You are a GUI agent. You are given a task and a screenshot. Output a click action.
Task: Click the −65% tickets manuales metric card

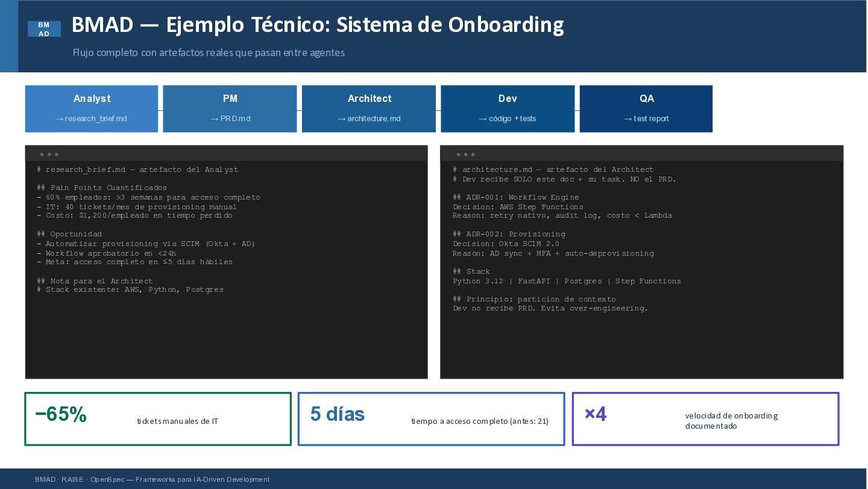tap(158, 419)
